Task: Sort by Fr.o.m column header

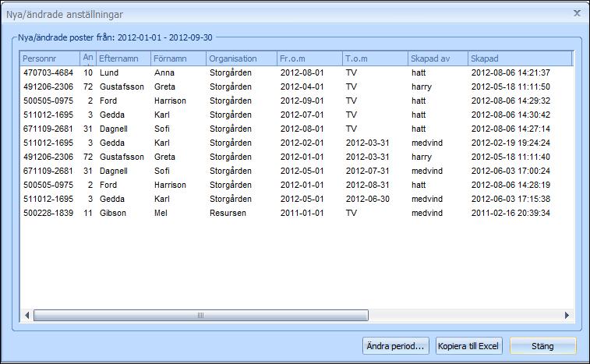Action: click(309, 58)
